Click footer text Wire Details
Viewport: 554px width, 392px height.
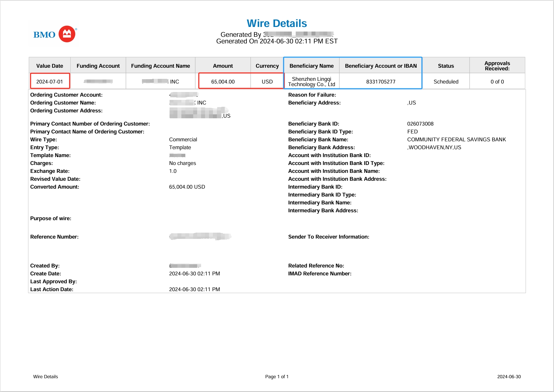45,377
